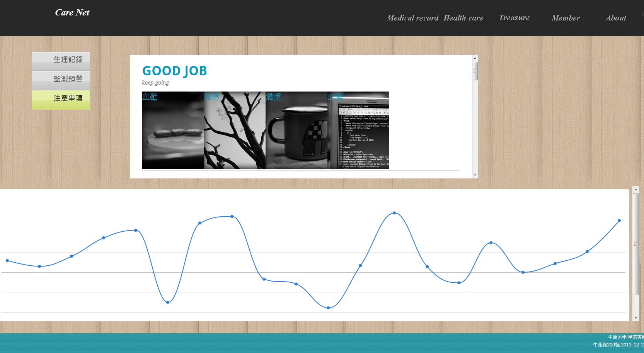Click the elephant mug thumbnail
The image size is (644, 353).
tap(296, 135)
